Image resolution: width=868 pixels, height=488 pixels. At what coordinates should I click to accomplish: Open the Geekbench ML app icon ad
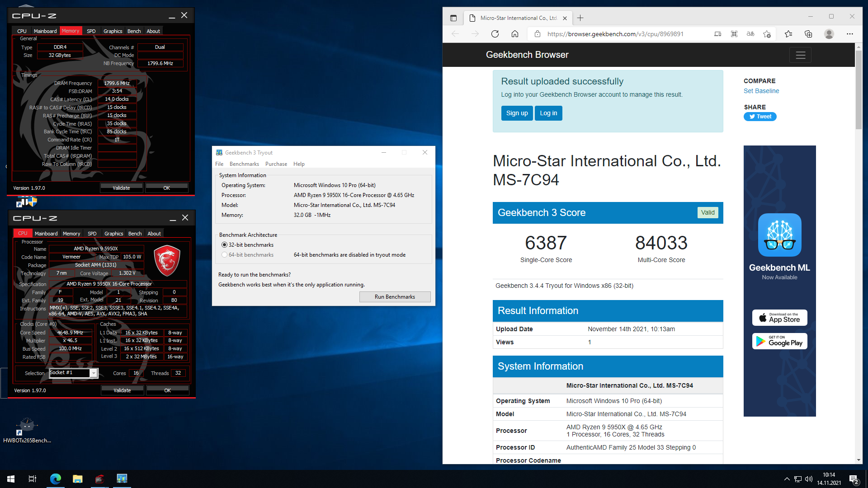coord(780,235)
